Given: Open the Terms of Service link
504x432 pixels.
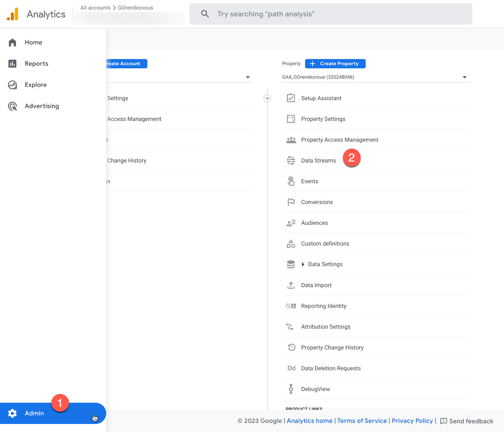Looking at the screenshot, I should (x=362, y=421).
